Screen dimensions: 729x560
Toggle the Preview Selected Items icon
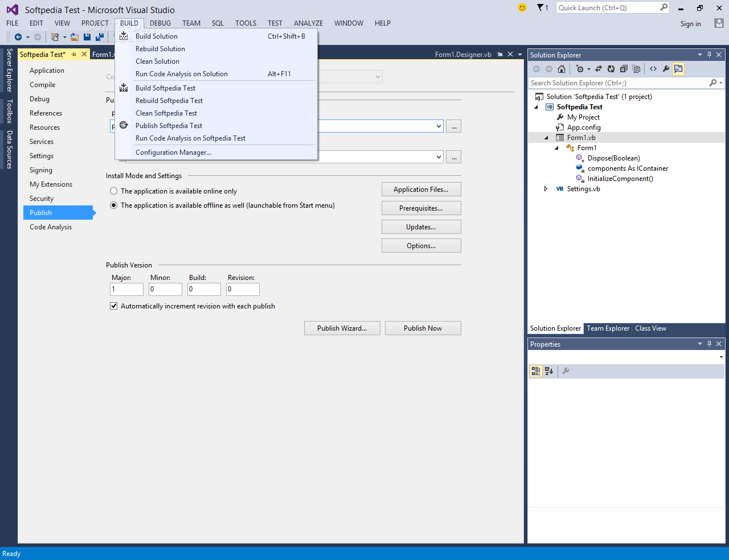(678, 69)
